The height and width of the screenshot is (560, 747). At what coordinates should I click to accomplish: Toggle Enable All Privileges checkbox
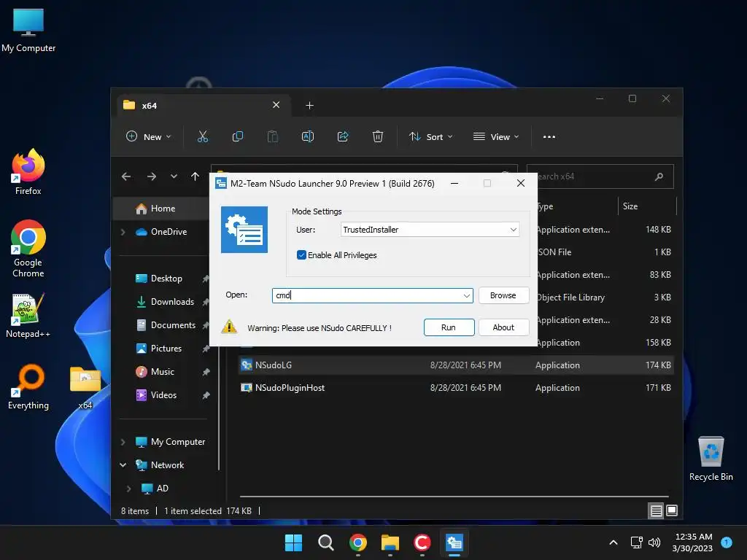[x=301, y=255]
